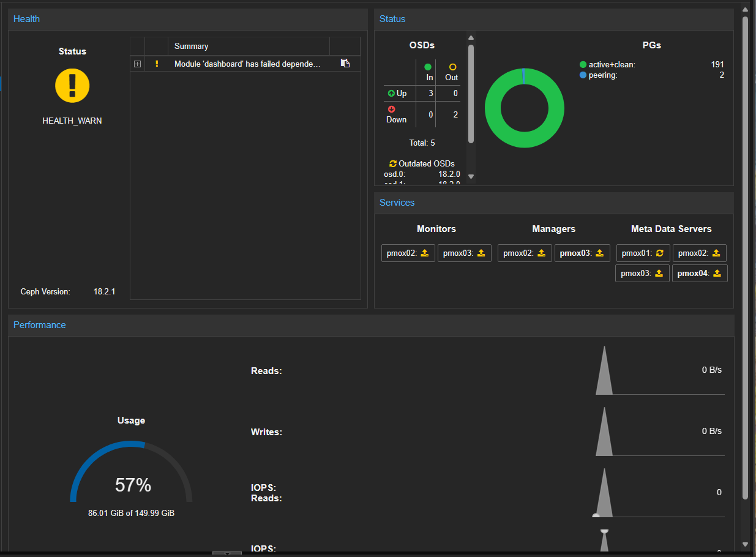Click the HEALTH_WARN yellow warning icon
The width and height of the screenshot is (756, 557).
tap(72, 85)
